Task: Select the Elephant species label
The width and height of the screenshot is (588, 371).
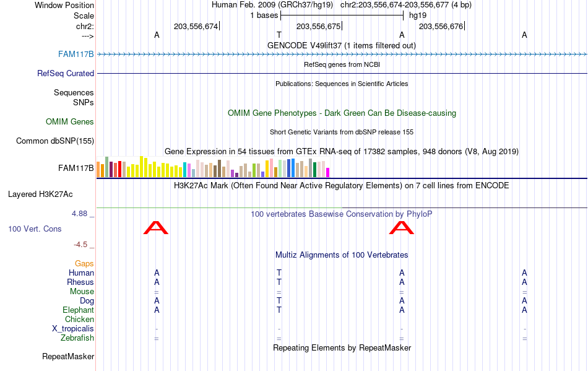Action: coord(78,310)
